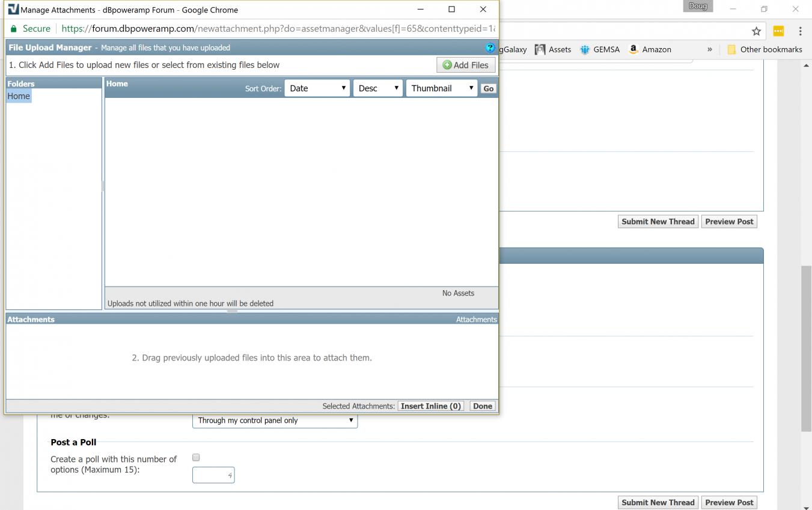
Task: Click the Done button
Action: pyautogui.click(x=482, y=406)
